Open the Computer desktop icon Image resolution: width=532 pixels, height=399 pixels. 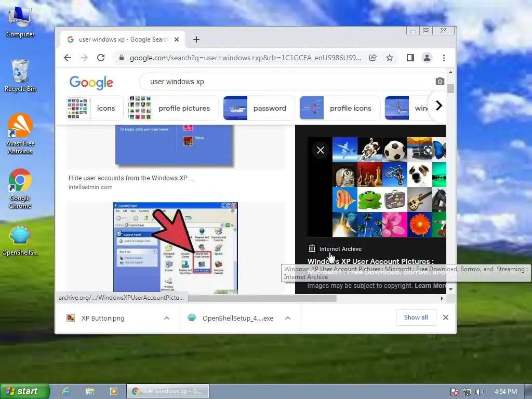click(20, 22)
